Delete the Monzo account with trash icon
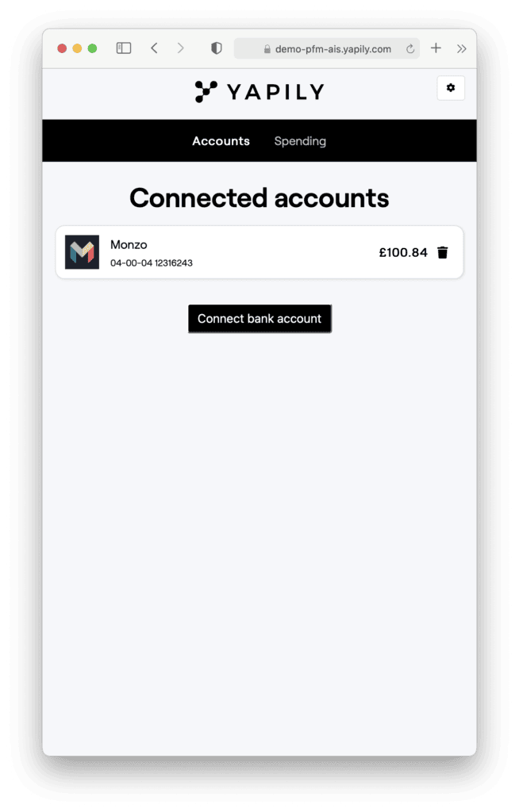 pyautogui.click(x=442, y=252)
